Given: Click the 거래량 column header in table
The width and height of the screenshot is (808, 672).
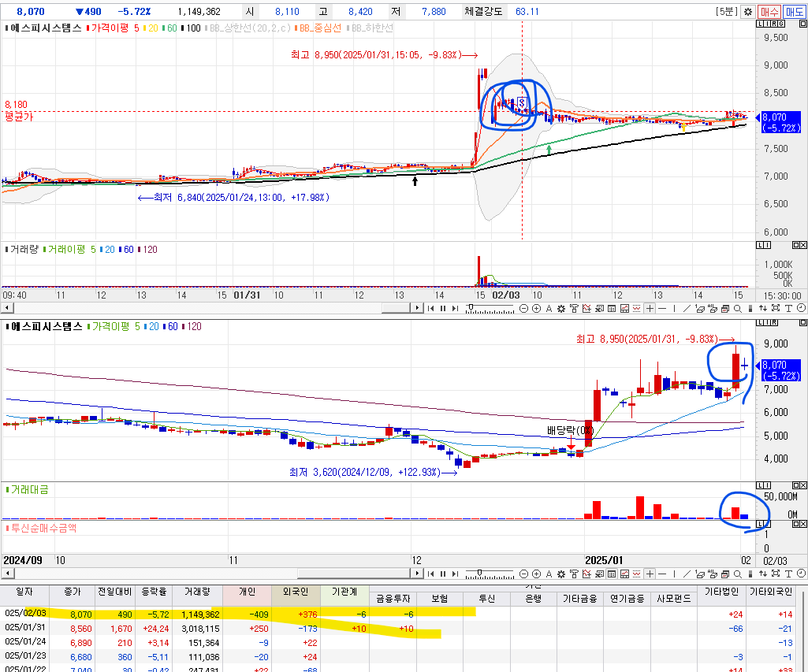Looking at the screenshot, I should [197, 592].
